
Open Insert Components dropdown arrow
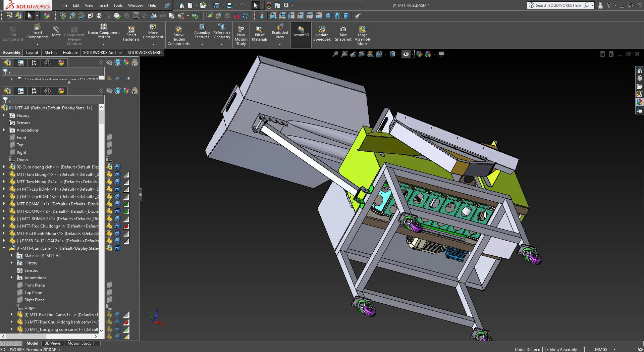[37, 44]
